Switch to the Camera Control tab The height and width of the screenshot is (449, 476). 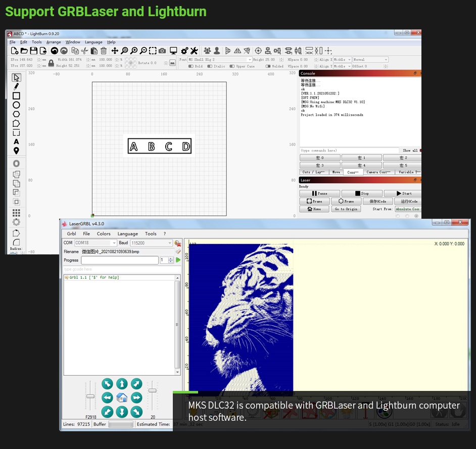coord(378,172)
